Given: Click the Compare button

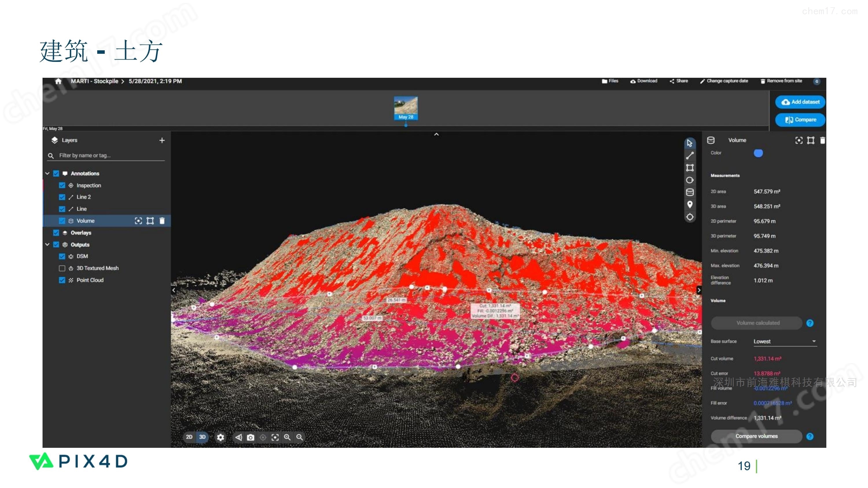Looking at the screenshot, I should pos(800,120).
